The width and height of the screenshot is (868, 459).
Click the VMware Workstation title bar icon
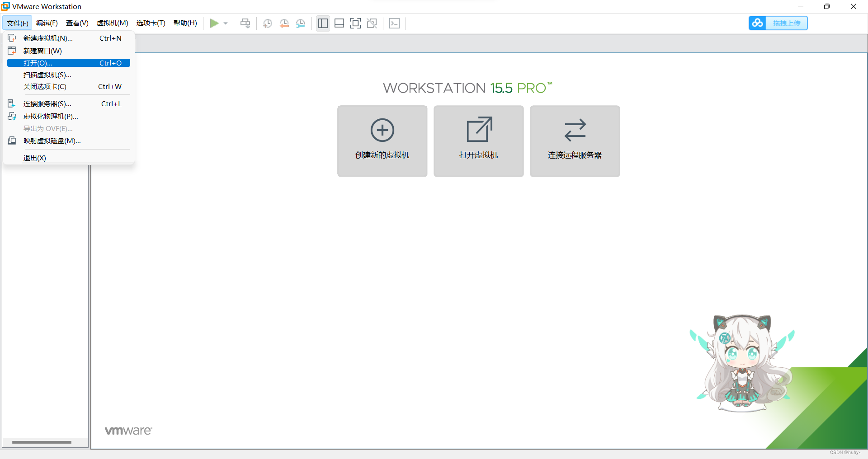click(x=5, y=6)
